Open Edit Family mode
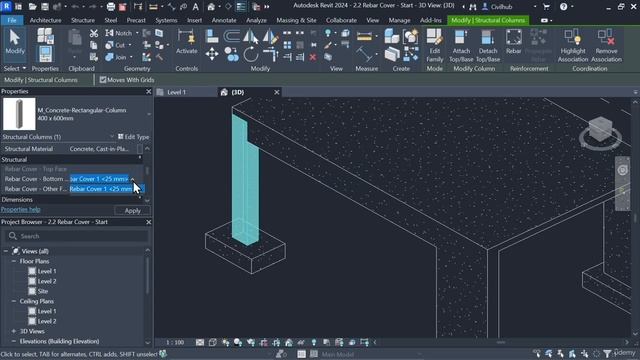The width and height of the screenshot is (640, 360). (435, 46)
